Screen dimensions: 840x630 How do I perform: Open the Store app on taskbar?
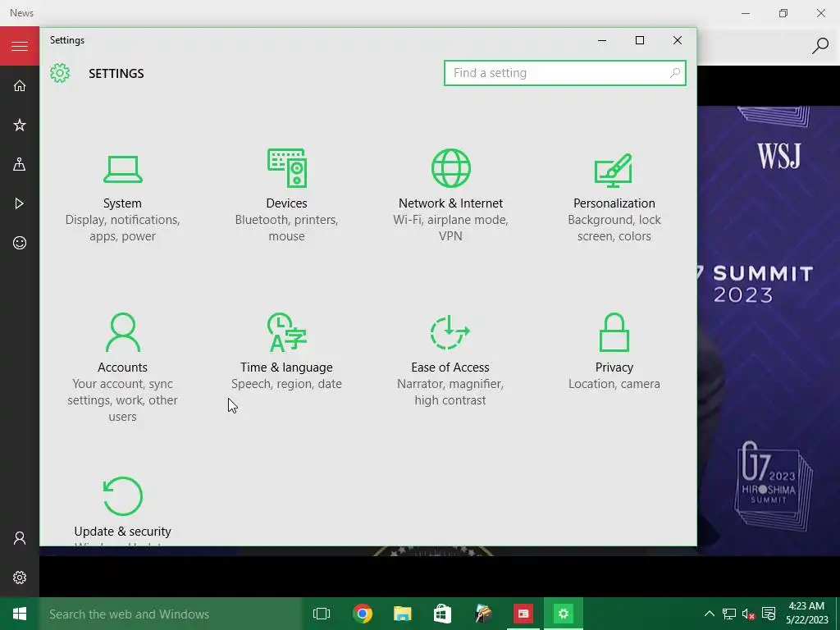tap(442, 614)
